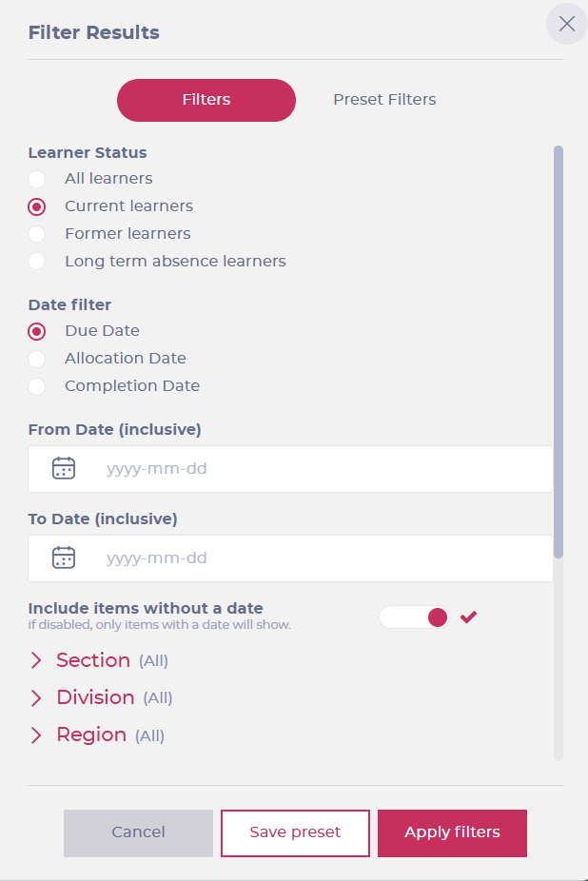588x881 pixels.
Task: Click the calendar icon in From Date
Action: [x=64, y=468]
